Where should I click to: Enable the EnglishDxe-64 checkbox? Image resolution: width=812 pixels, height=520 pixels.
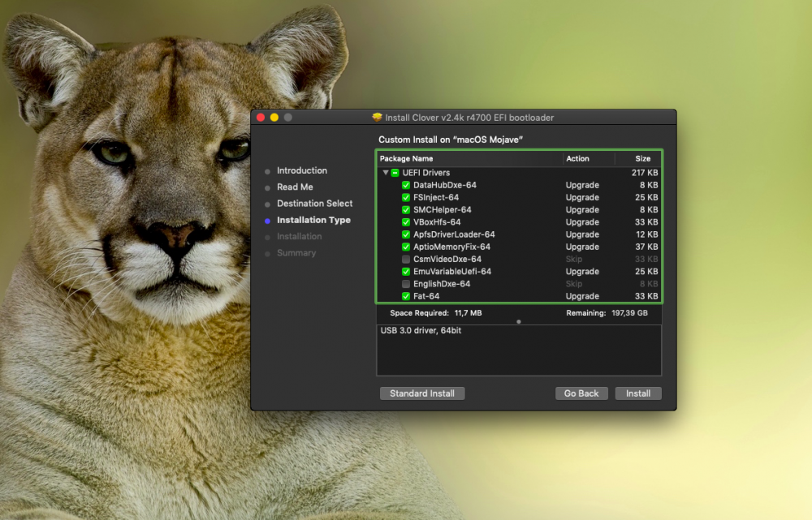click(406, 284)
